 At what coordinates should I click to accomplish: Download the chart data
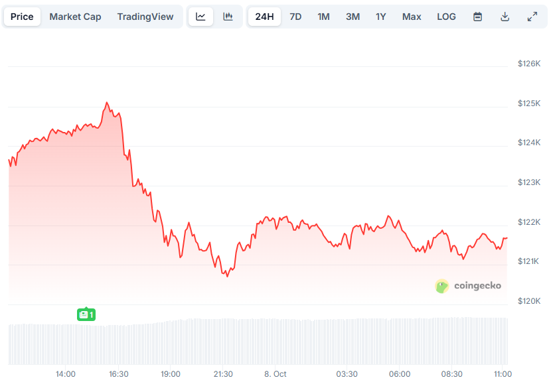[505, 17]
